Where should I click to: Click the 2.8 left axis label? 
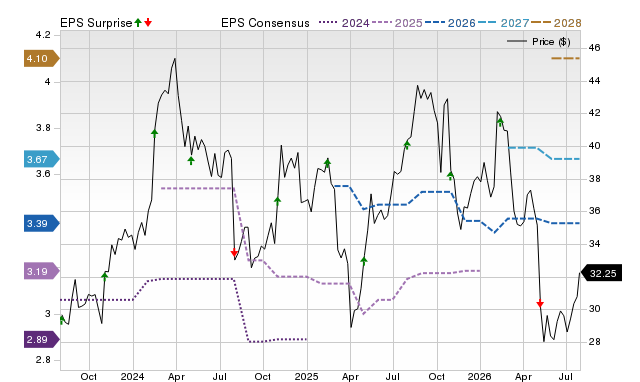coord(43,360)
